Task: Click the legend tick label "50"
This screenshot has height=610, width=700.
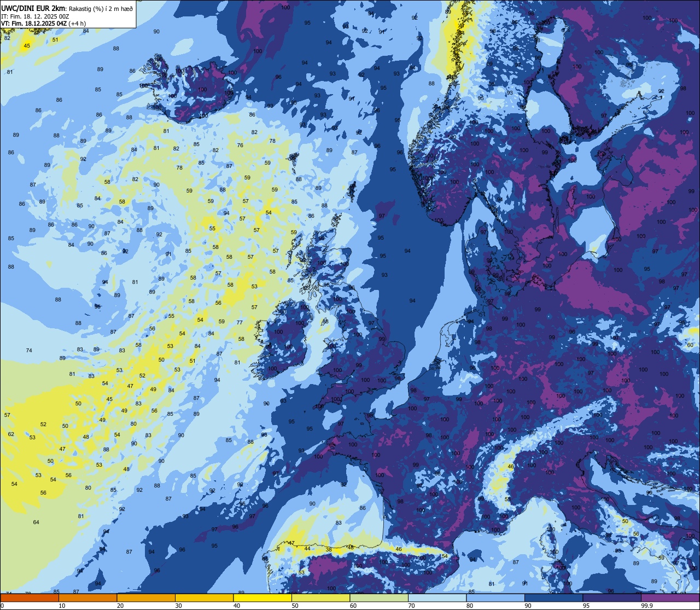Action: (295, 606)
